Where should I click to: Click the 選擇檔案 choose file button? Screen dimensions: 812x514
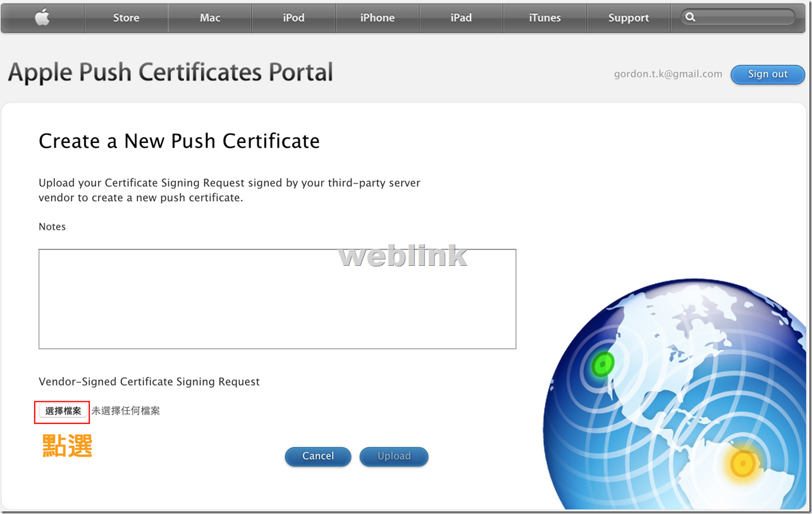click(x=63, y=411)
